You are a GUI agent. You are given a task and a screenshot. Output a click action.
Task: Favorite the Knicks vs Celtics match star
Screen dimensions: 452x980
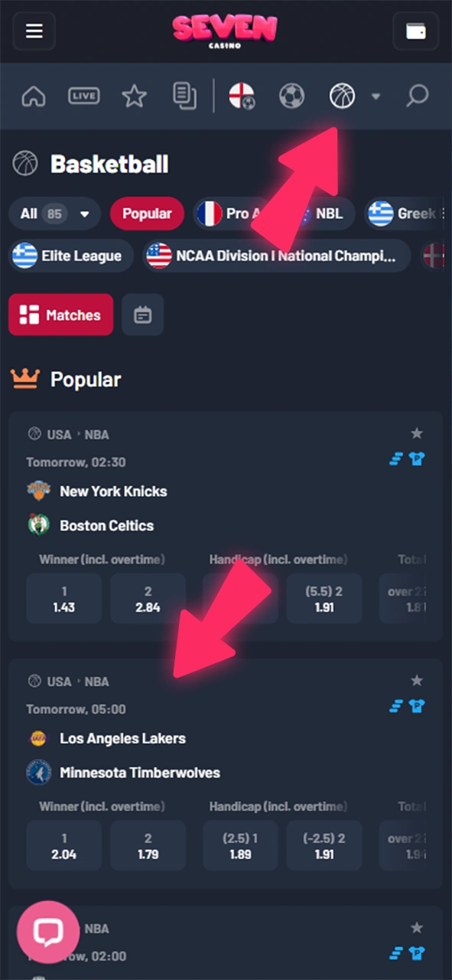tap(417, 433)
